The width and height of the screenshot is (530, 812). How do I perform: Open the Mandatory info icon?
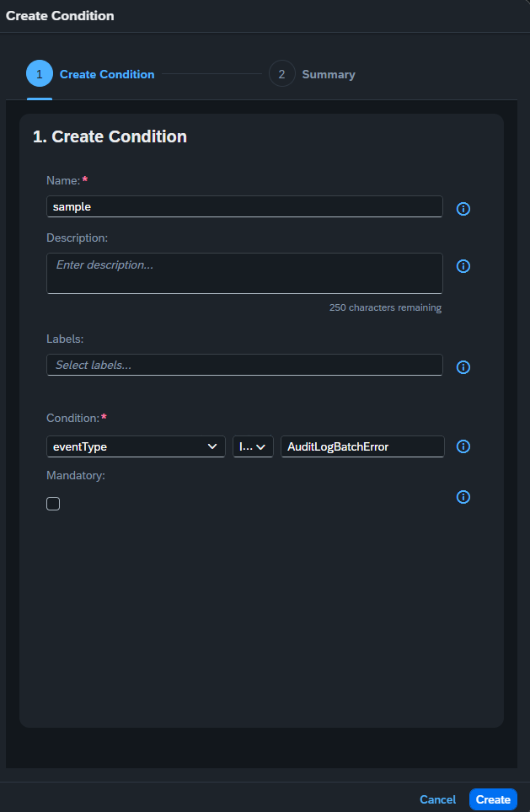pos(463,497)
